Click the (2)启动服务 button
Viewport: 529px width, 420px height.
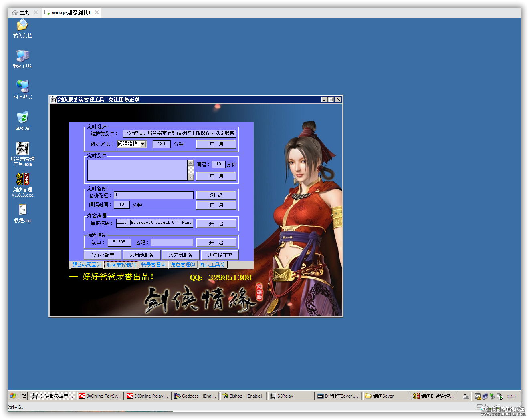141,255
